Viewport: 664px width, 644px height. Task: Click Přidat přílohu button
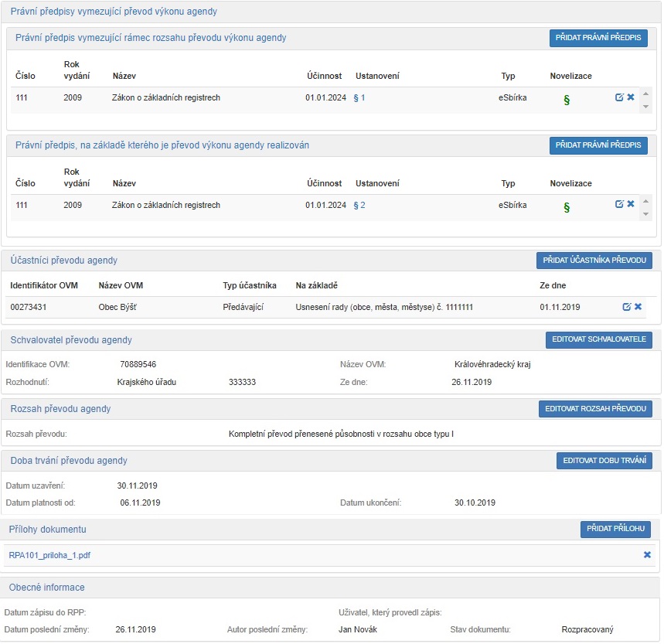pyautogui.click(x=615, y=529)
